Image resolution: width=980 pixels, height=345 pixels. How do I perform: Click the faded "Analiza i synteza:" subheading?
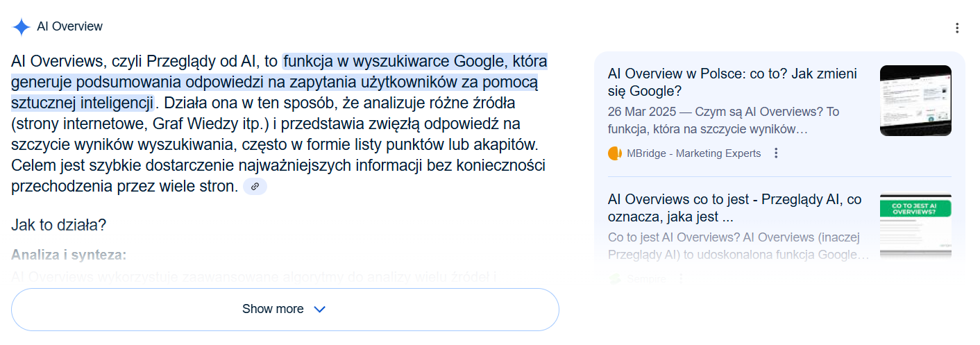point(69,255)
